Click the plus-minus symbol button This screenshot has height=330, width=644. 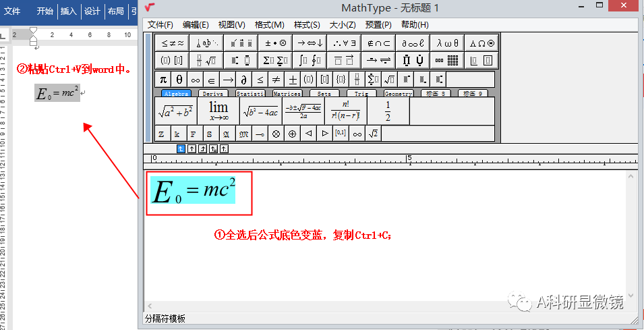pyautogui.click(x=293, y=80)
